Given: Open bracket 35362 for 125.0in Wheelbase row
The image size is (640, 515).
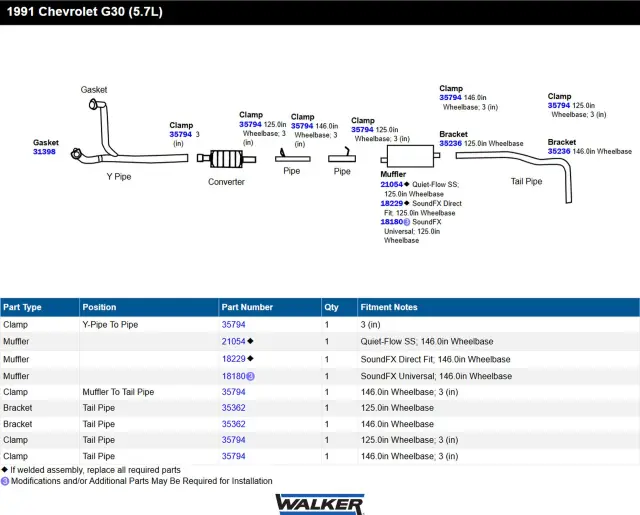Looking at the screenshot, I should pyautogui.click(x=233, y=408).
